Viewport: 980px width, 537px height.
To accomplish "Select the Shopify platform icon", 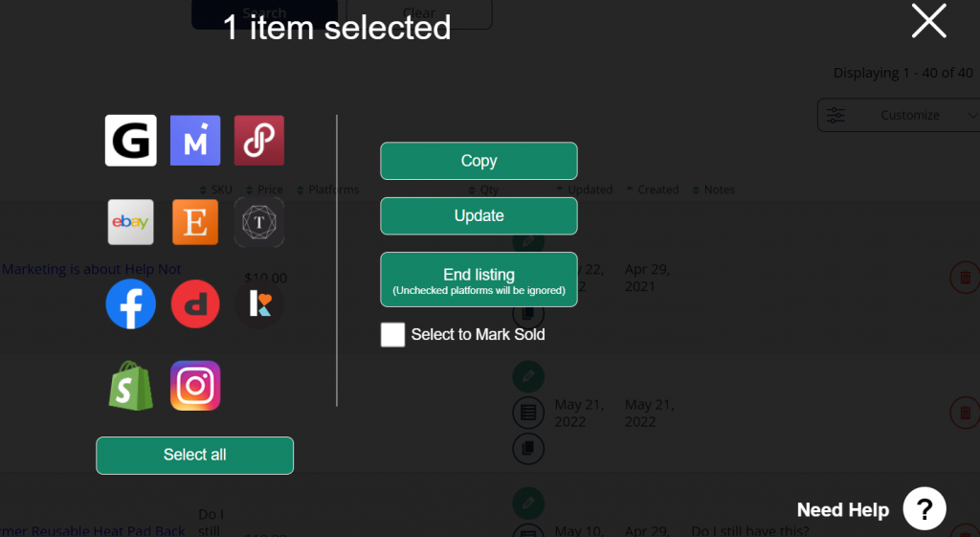I will pos(130,386).
